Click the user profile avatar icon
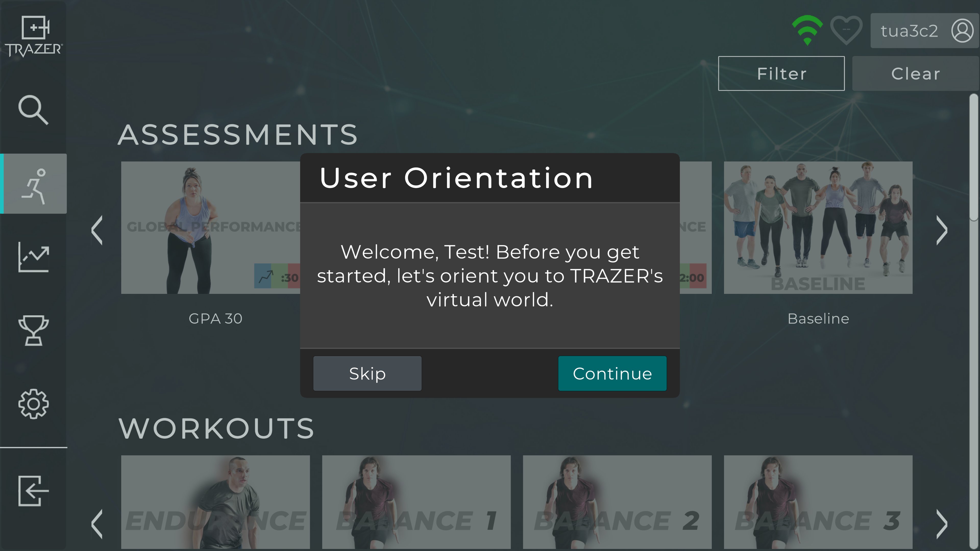This screenshot has width=980, height=551. point(962,30)
